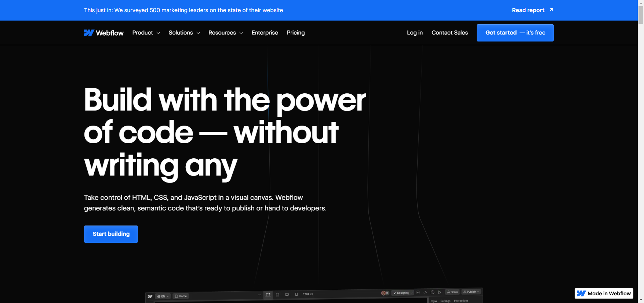Click the Made in Webflow badge

point(604,293)
